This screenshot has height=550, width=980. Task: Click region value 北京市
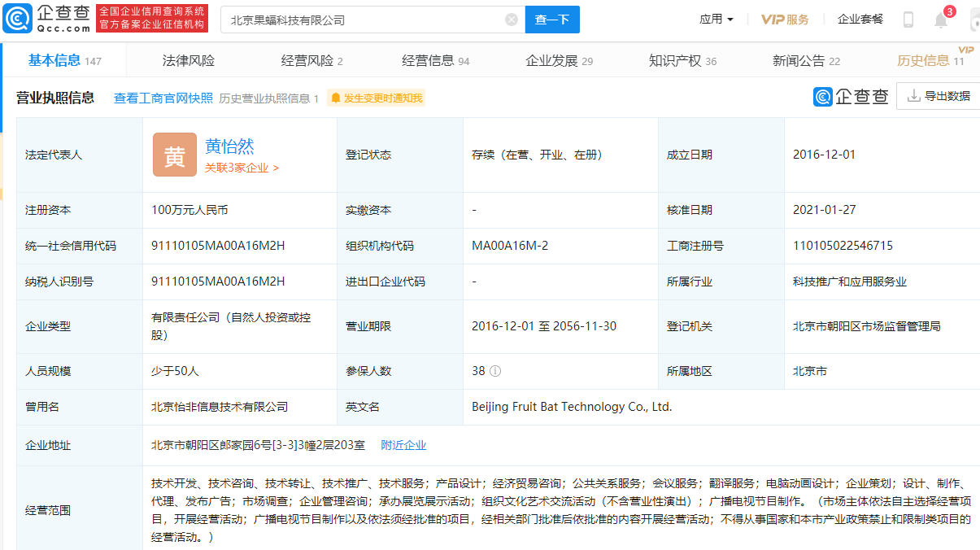[x=810, y=371]
